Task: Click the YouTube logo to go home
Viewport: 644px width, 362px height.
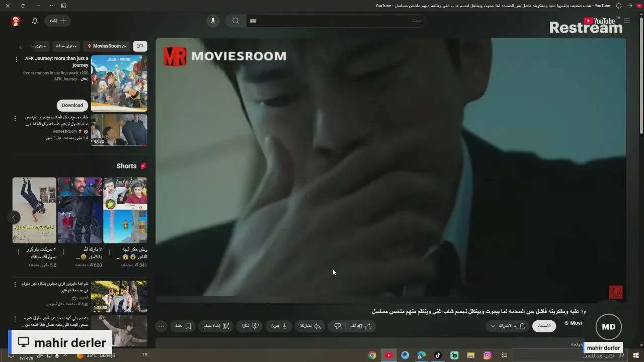Action: pos(599,21)
